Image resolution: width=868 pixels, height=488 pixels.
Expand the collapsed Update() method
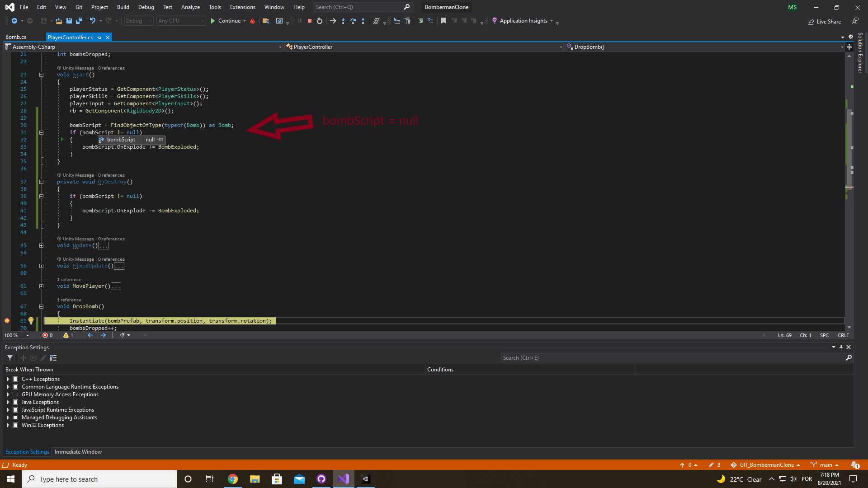41,246
